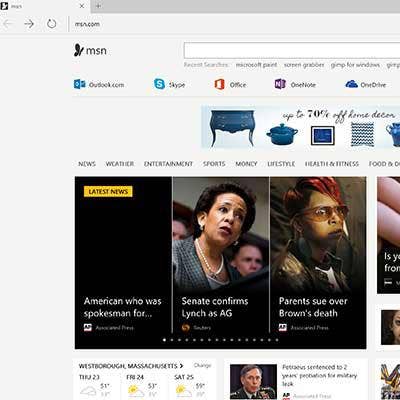This screenshot has width=400, height=400.
Task: Select the last carousel page dot
Action: [277, 340]
